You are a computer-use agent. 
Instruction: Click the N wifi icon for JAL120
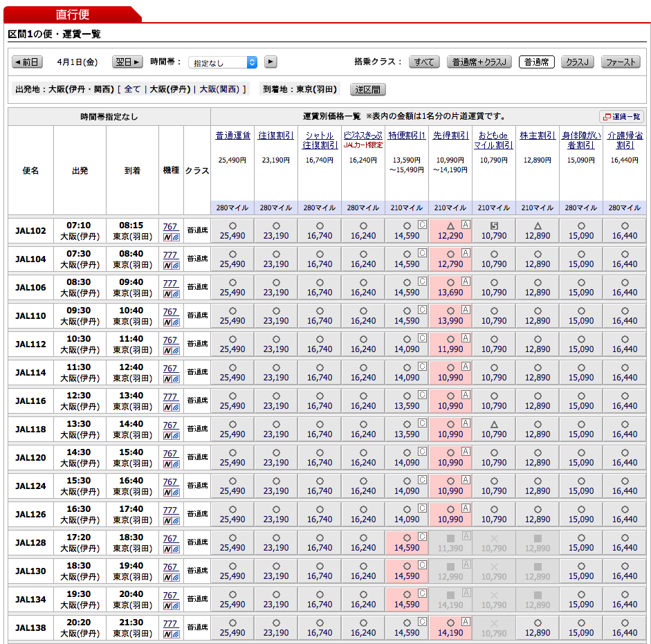[x=171, y=464]
